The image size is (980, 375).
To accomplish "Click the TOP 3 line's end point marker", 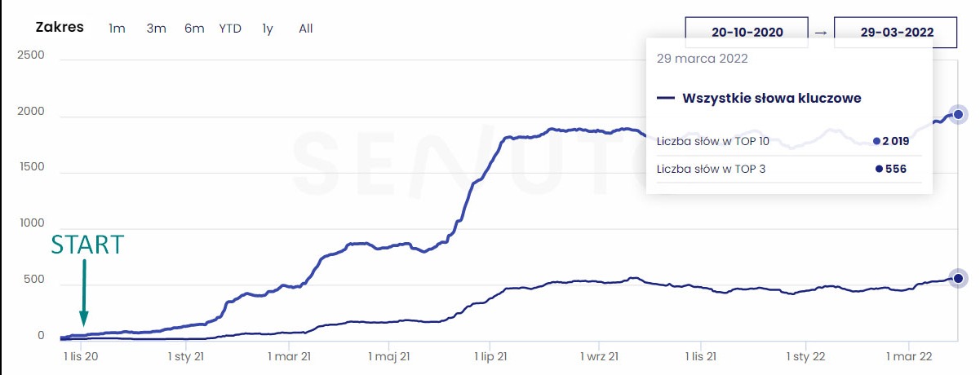I will 958,279.
